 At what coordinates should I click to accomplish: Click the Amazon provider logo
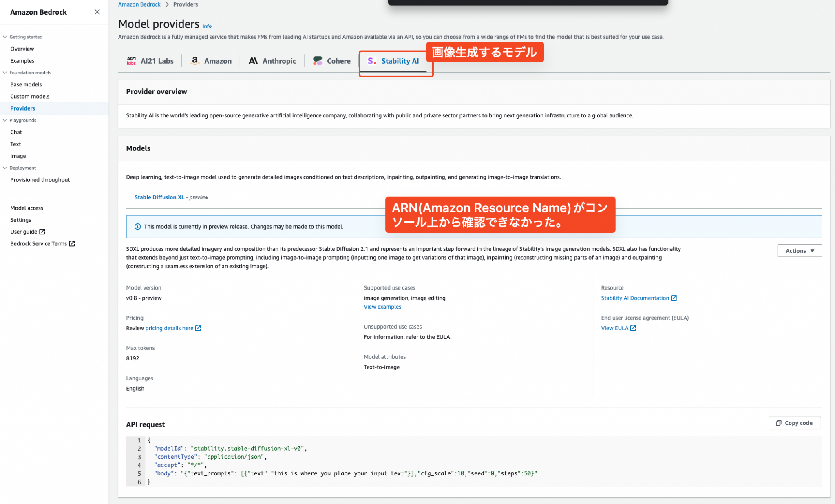coord(195,60)
